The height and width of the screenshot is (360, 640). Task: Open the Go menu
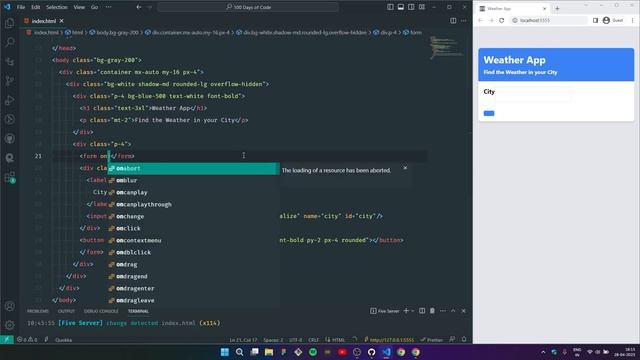pos(94,7)
